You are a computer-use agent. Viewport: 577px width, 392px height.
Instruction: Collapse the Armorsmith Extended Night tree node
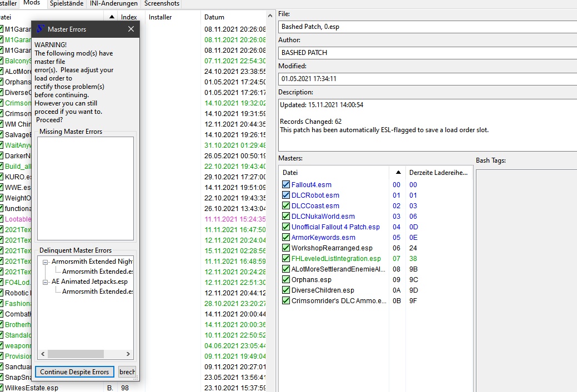(46, 262)
